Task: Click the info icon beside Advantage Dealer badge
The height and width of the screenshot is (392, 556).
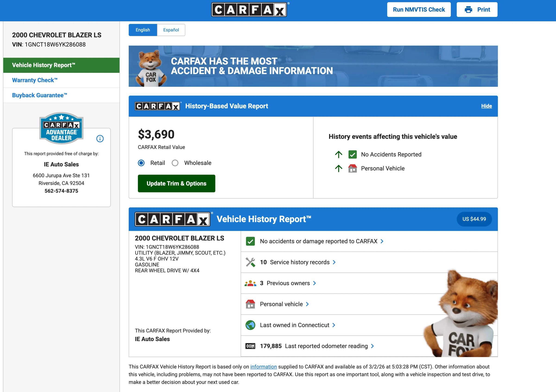Action: pos(100,139)
